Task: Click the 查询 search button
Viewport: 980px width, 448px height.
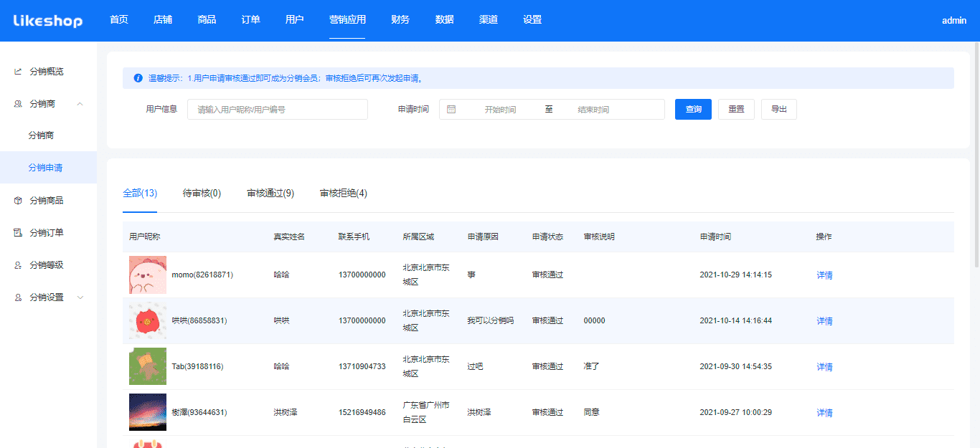Action: [x=693, y=109]
